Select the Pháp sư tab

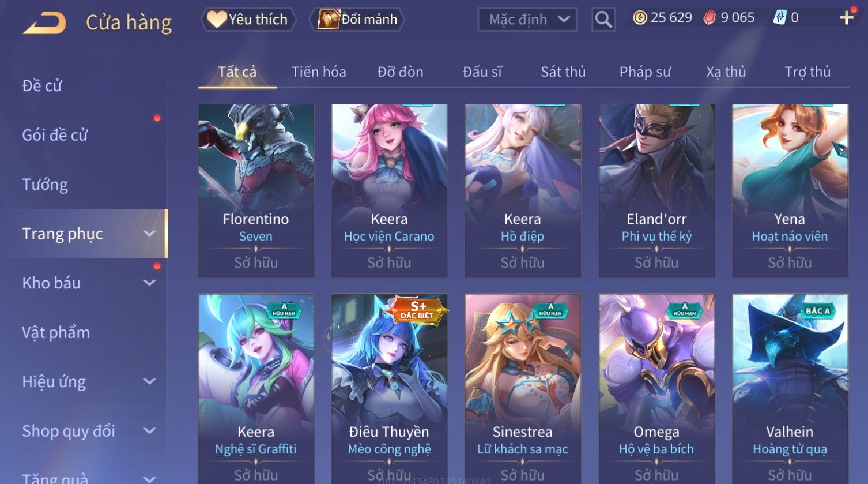(645, 72)
